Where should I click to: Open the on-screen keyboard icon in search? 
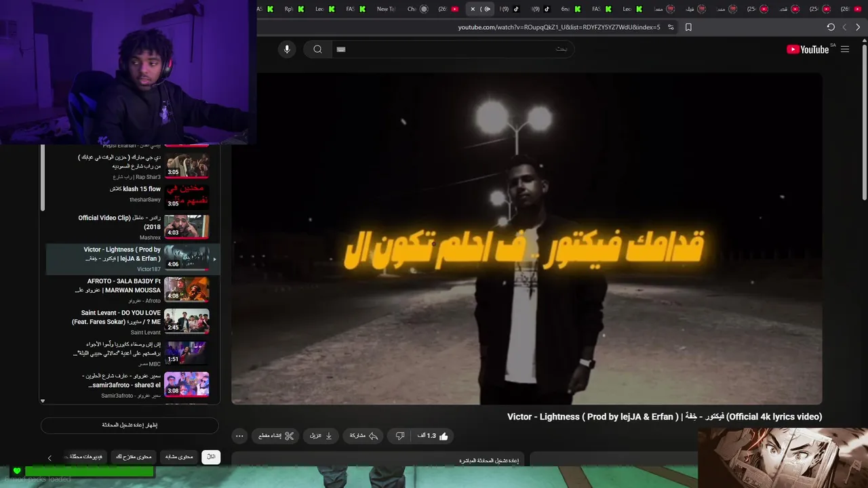341,49
